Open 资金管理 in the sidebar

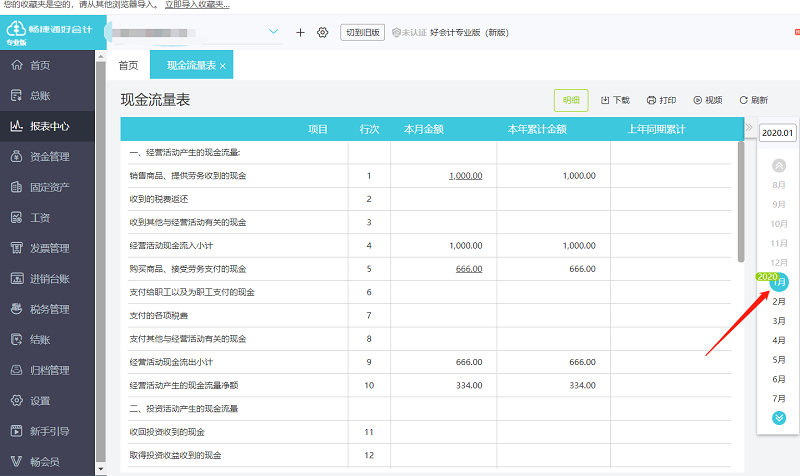click(x=48, y=157)
